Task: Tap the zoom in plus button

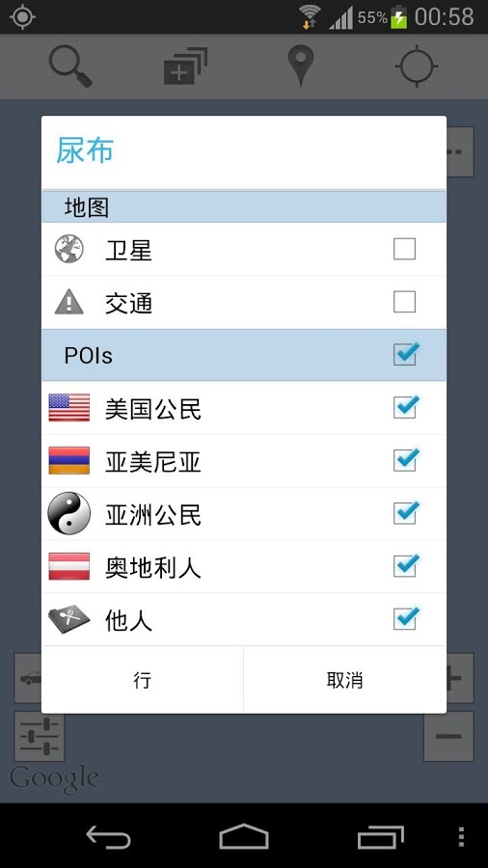Action: [x=460, y=678]
